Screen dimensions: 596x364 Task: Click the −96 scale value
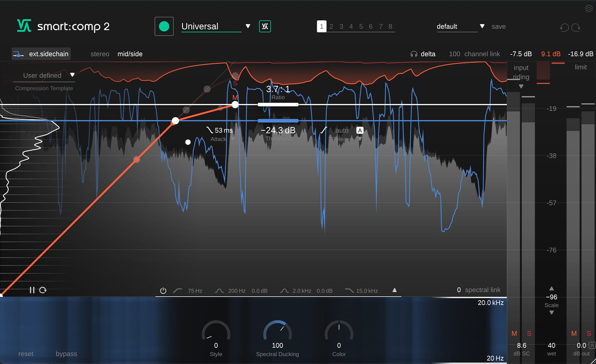click(551, 297)
